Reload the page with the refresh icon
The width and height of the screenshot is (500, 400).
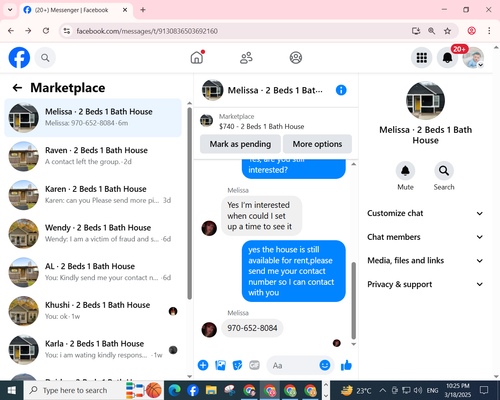tap(46, 31)
